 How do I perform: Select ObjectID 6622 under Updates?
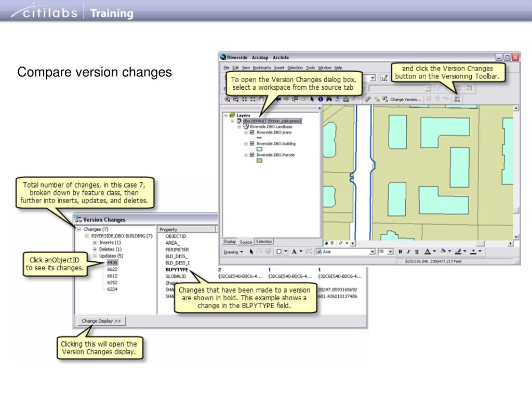[112, 269]
